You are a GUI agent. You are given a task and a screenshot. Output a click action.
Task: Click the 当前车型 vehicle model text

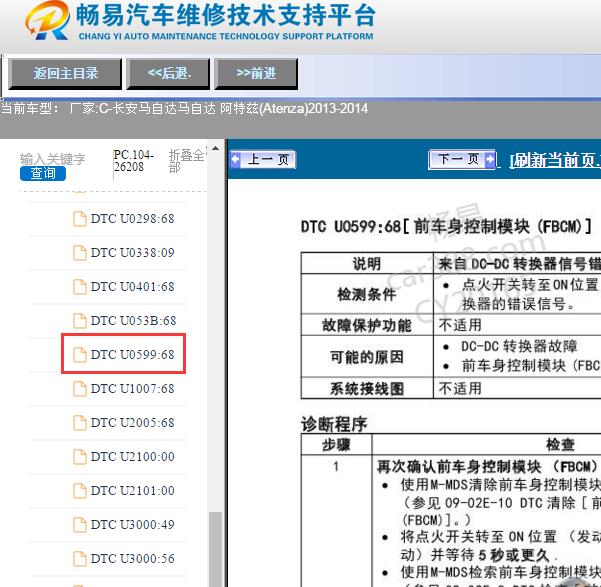click(x=184, y=109)
